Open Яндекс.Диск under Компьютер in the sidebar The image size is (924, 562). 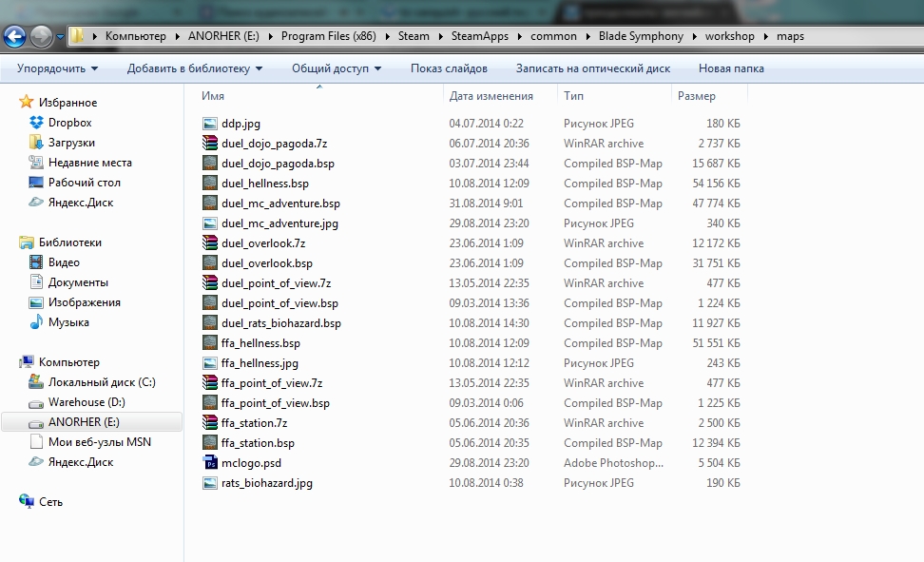coord(81,462)
